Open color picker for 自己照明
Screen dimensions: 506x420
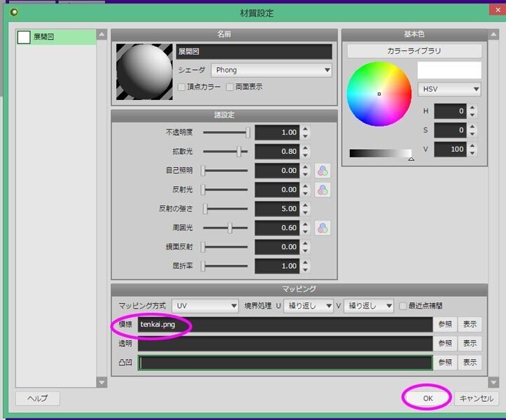[x=322, y=171]
